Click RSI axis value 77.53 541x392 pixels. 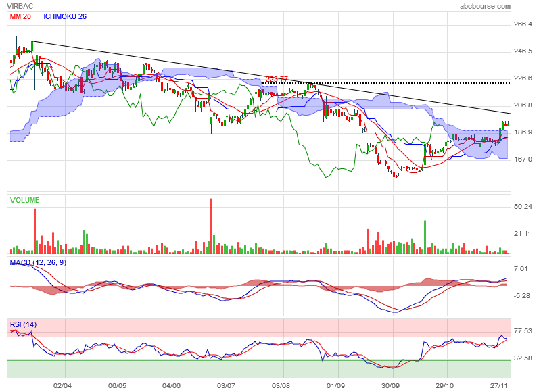[523, 330]
